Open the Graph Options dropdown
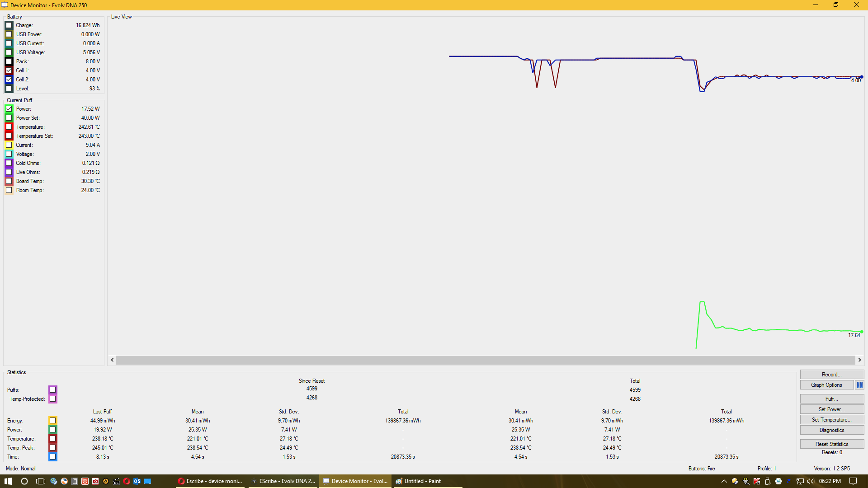Image resolution: width=868 pixels, height=488 pixels. (826, 385)
